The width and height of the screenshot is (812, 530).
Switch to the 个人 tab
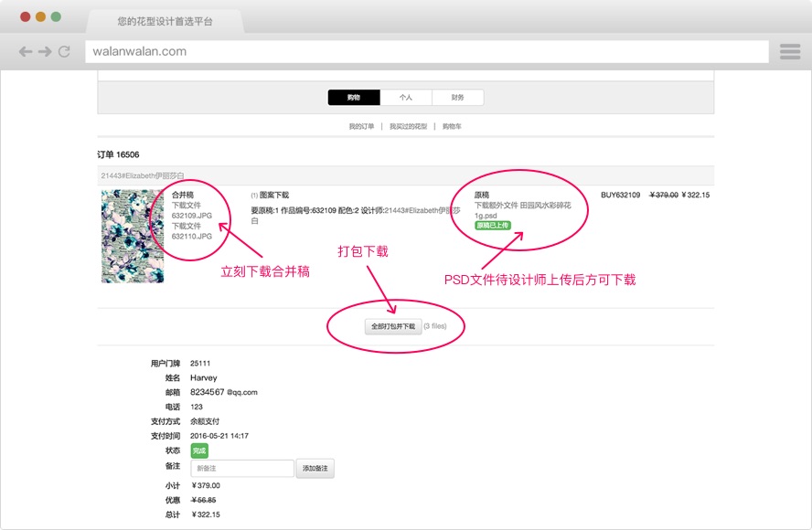(x=406, y=98)
